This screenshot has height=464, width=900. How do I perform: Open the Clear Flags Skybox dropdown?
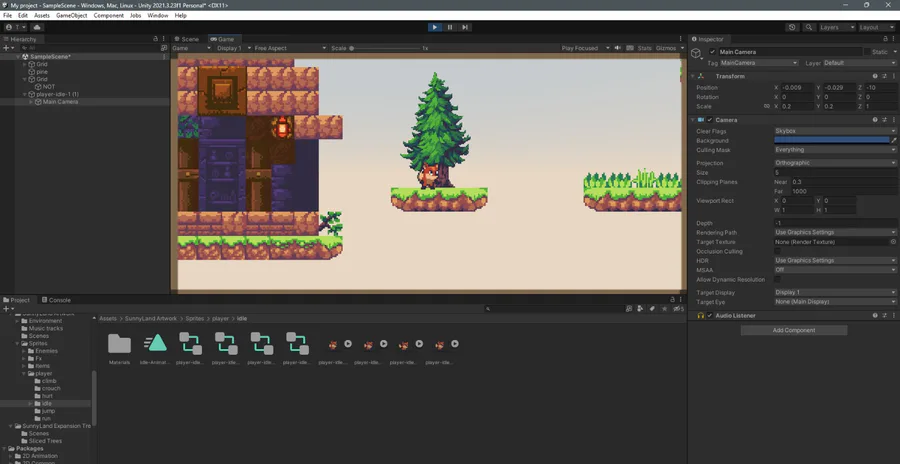pyautogui.click(x=835, y=131)
